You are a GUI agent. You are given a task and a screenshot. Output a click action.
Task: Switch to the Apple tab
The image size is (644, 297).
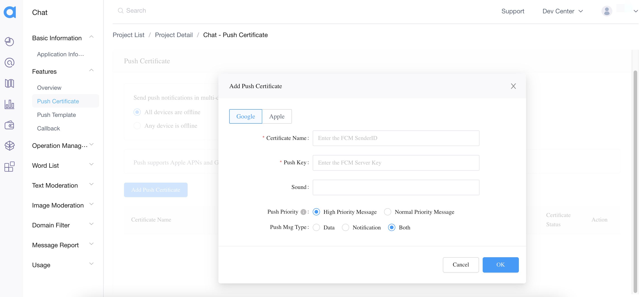(x=277, y=116)
